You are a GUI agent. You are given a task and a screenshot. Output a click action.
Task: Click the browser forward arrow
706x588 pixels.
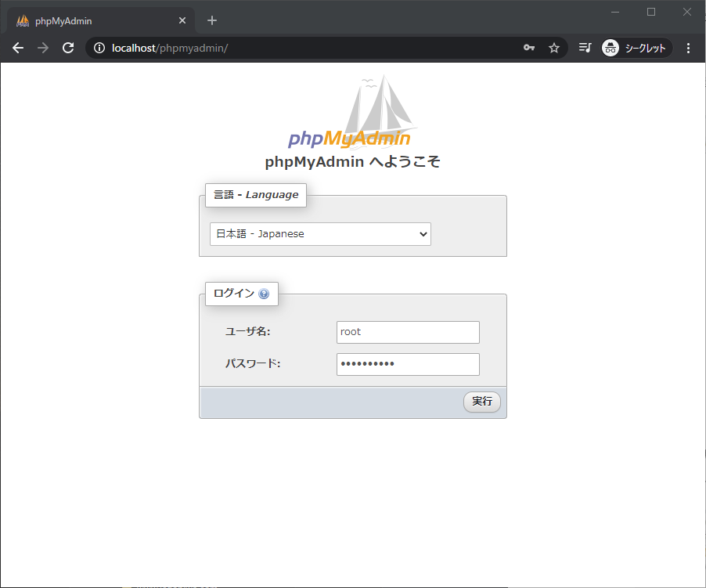click(x=43, y=48)
